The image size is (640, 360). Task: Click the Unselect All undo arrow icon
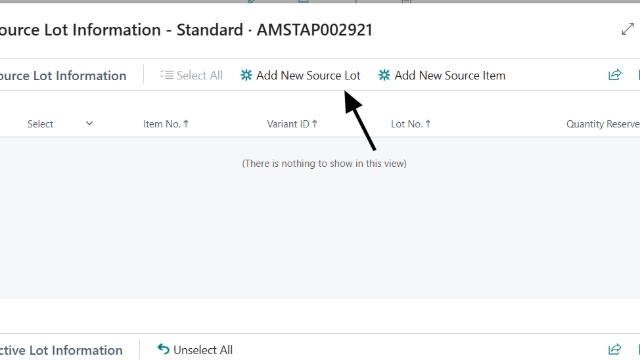click(x=163, y=349)
